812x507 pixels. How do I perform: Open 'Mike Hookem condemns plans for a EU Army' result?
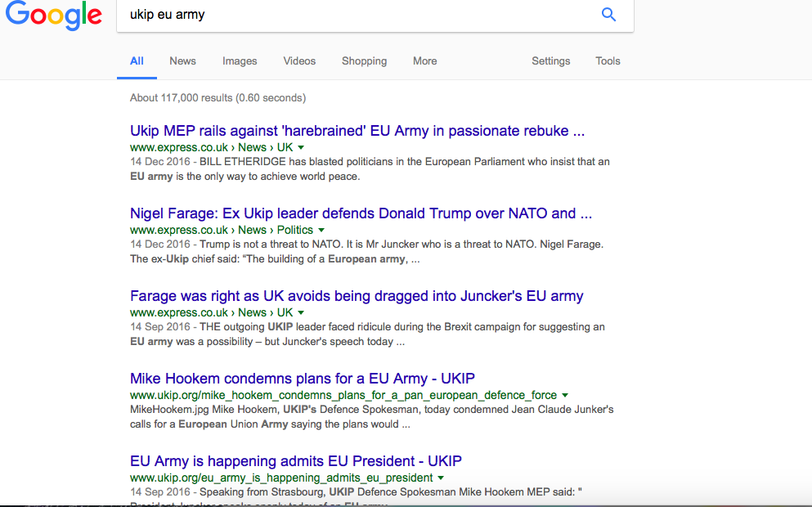pos(303,379)
